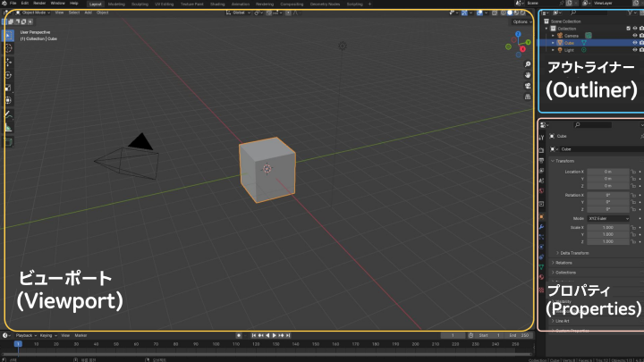Open the Particles properties tab

(541, 237)
